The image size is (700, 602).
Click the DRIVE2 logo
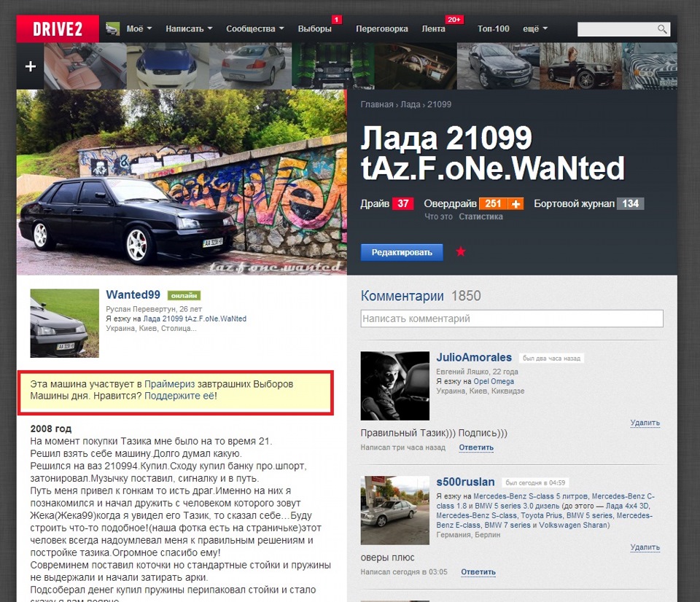click(x=58, y=29)
